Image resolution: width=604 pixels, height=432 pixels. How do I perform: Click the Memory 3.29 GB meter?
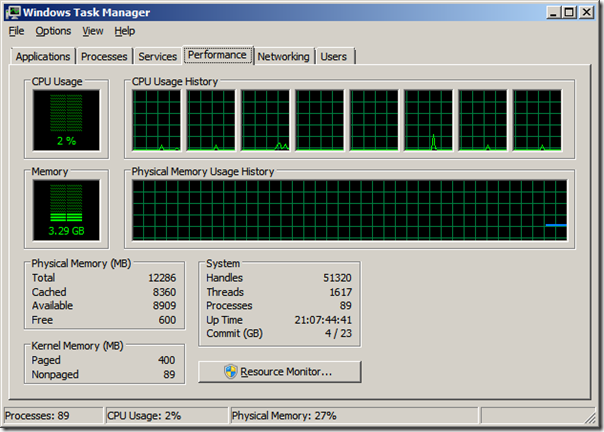coord(66,210)
